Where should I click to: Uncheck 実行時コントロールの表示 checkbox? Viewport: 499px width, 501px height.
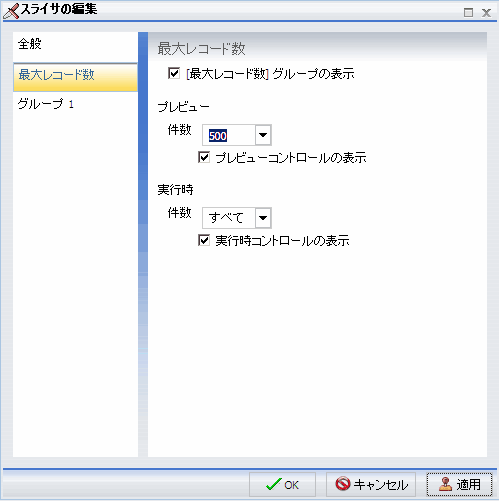[204, 240]
